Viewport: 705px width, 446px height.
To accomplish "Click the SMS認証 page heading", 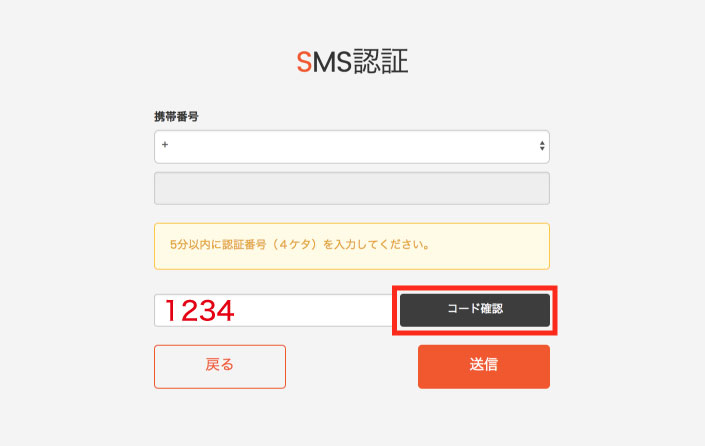I will point(352,61).
